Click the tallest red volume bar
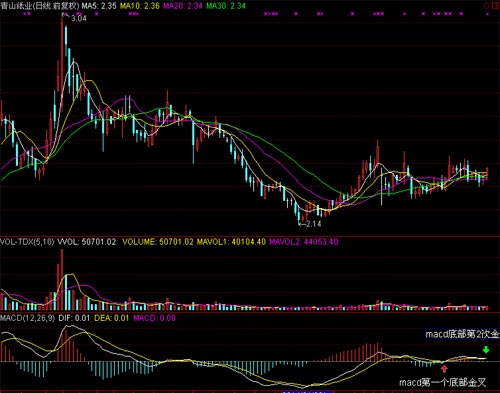 coord(62,280)
